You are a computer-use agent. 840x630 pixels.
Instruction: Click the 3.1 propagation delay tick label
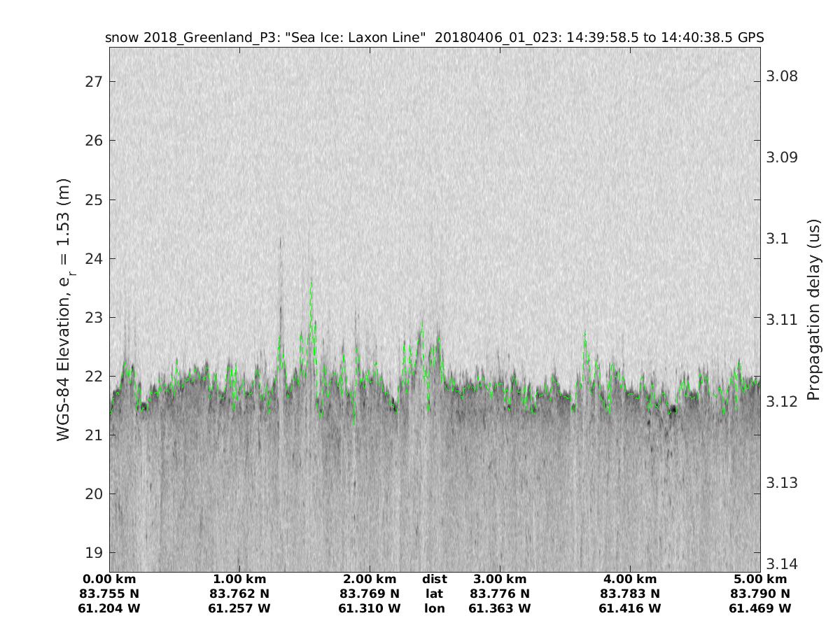(x=778, y=239)
